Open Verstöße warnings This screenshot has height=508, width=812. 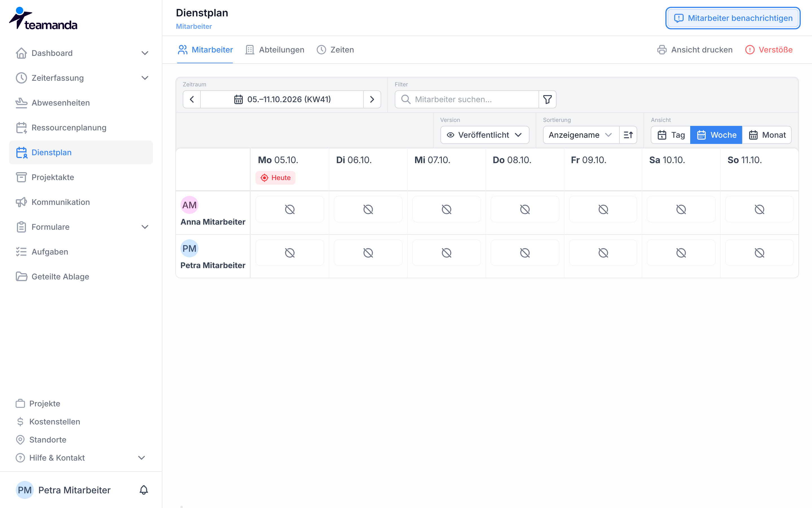point(769,50)
